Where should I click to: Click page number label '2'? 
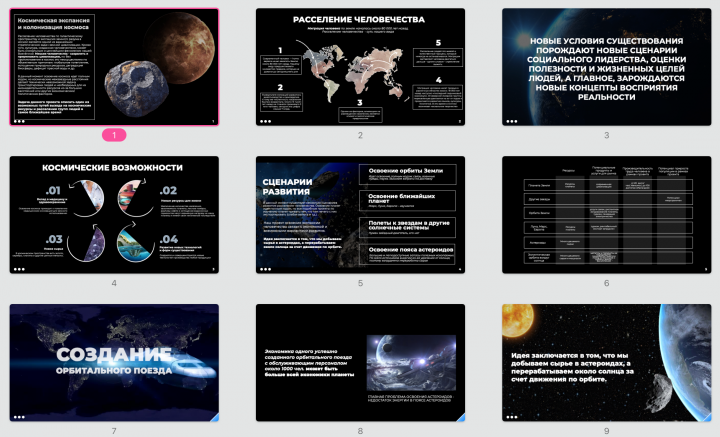click(360, 135)
